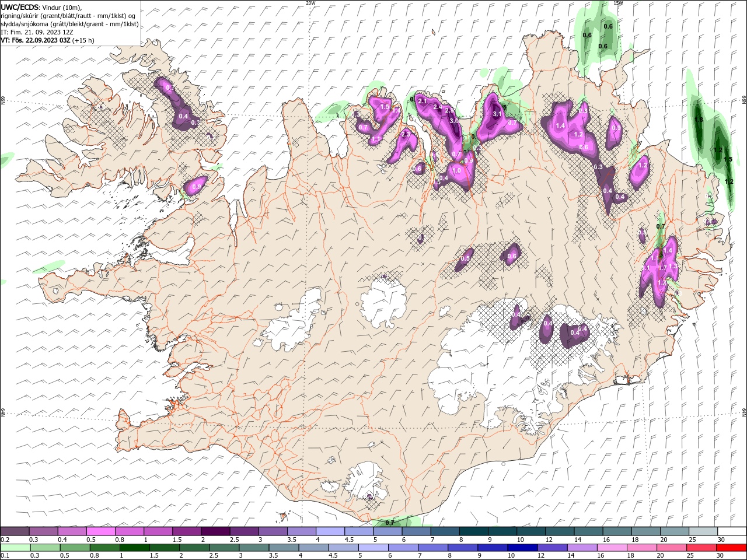Click the 2.4 snowfall value on map

[x=437, y=107]
